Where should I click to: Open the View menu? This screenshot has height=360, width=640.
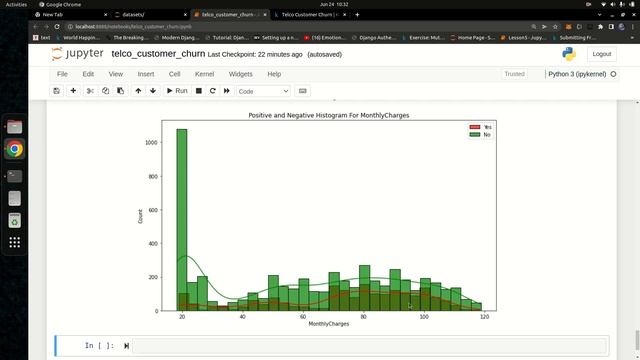coord(116,74)
